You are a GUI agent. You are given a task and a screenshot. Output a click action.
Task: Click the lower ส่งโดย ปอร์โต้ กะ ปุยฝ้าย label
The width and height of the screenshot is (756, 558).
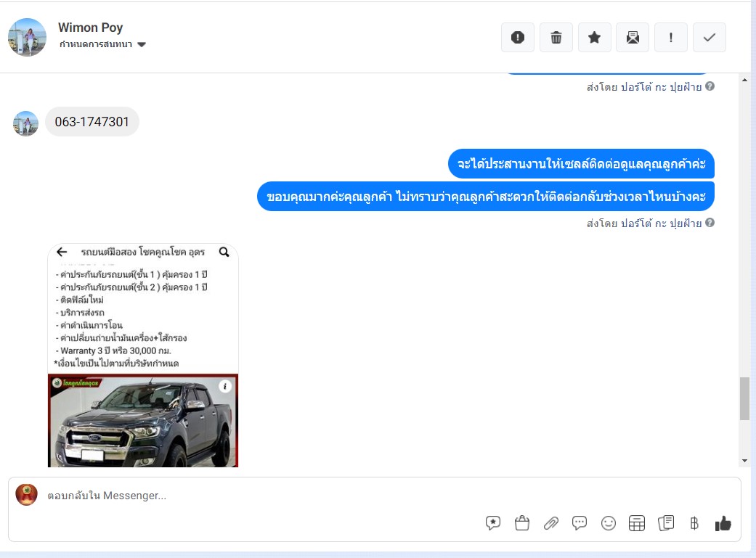pos(643,223)
